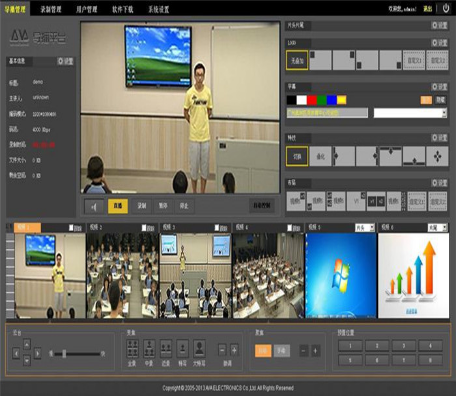Click the yellow 直播 live button
The width and height of the screenshot is (456, 396).
(x=118, y=206)
